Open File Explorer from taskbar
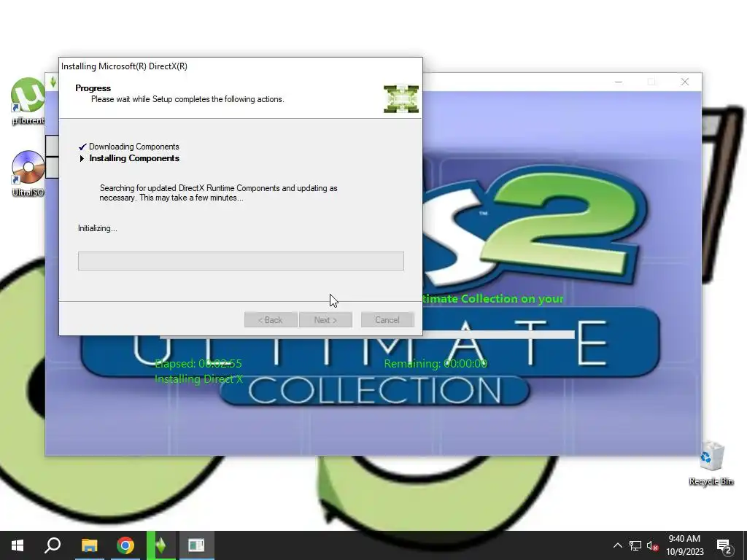This screenshot has height=560, width=747. click(x=89, y=545)
